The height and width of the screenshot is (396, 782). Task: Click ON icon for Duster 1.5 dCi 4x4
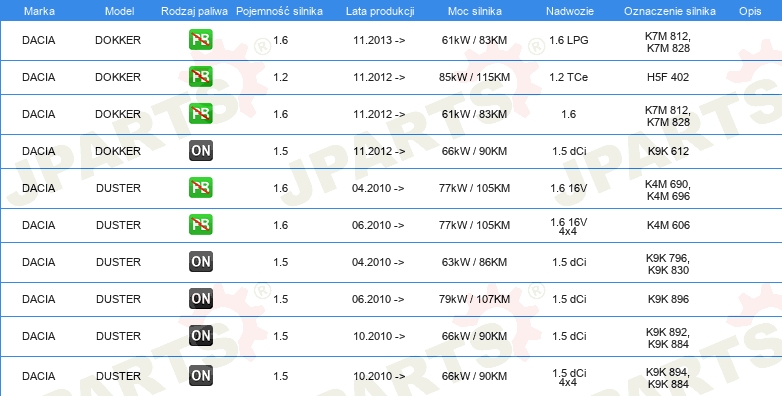click(x=200, y=376)
